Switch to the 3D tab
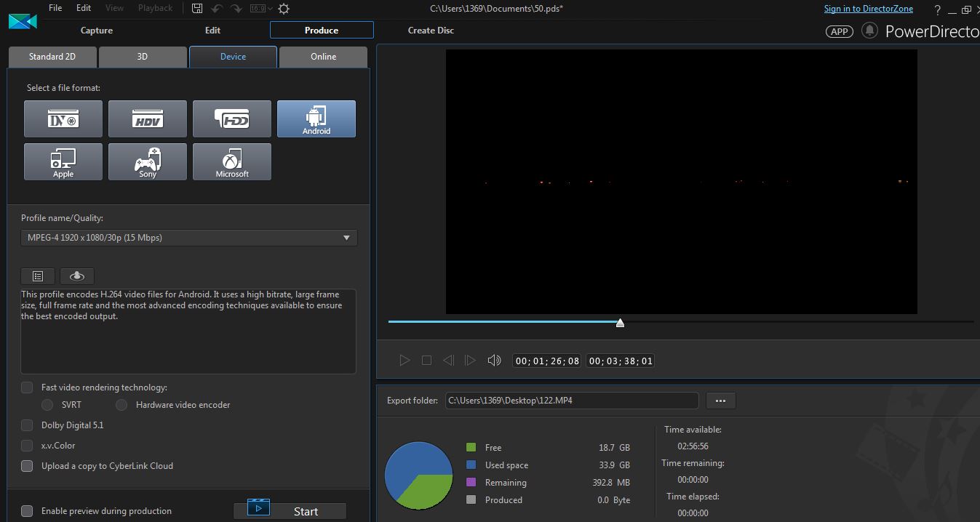 143,57
